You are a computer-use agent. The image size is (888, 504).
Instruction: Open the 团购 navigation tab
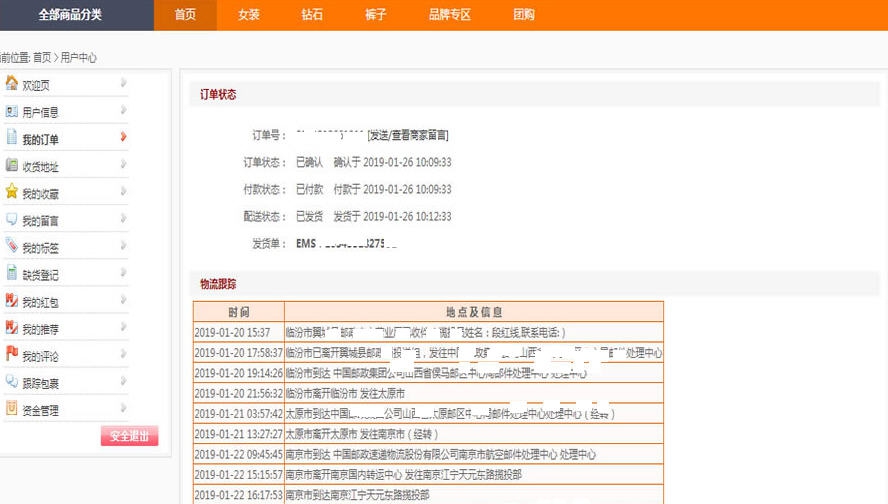pyautogui.click(x=524, y=15)
